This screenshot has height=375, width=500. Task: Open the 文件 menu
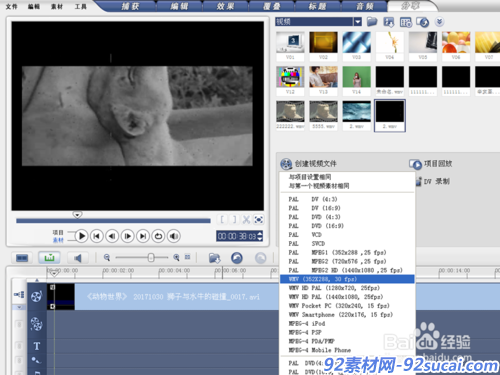[11, 6]
